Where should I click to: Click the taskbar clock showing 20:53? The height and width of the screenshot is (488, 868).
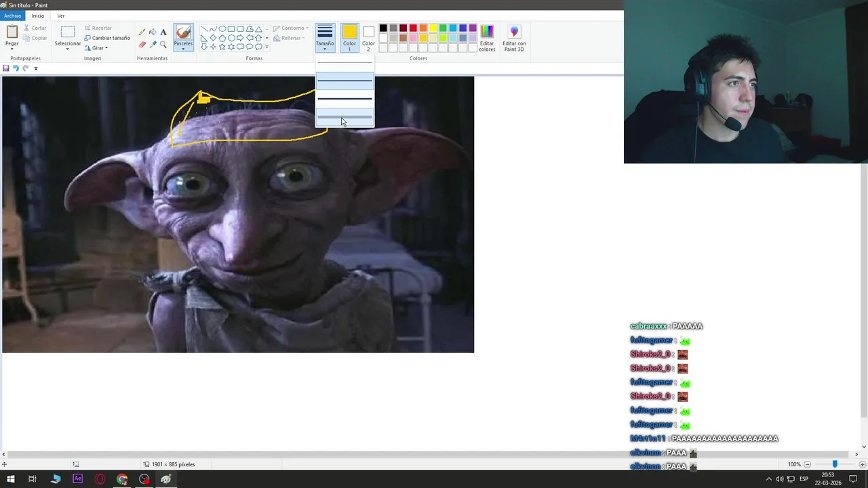click(828, 479)
